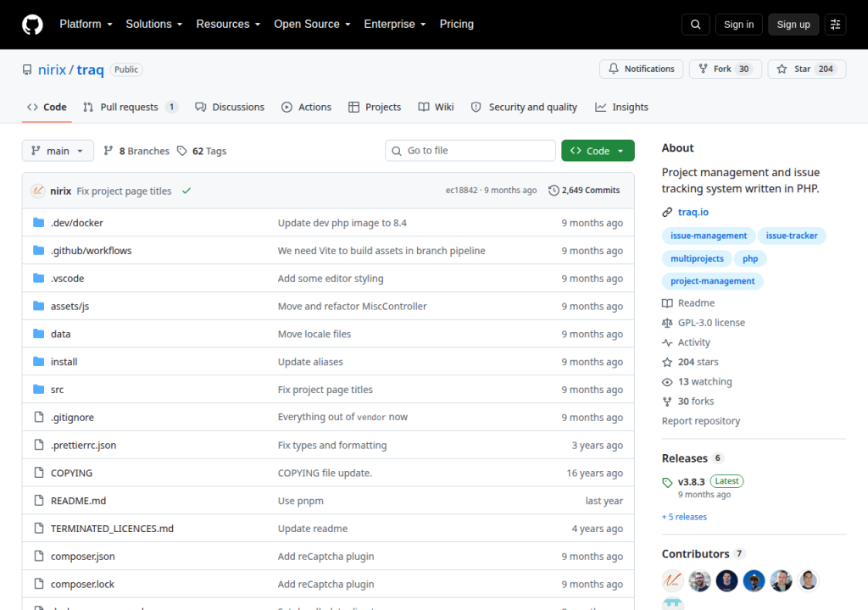
Task: Click the assets/js folder icon
Action: (x=39, y=306)
